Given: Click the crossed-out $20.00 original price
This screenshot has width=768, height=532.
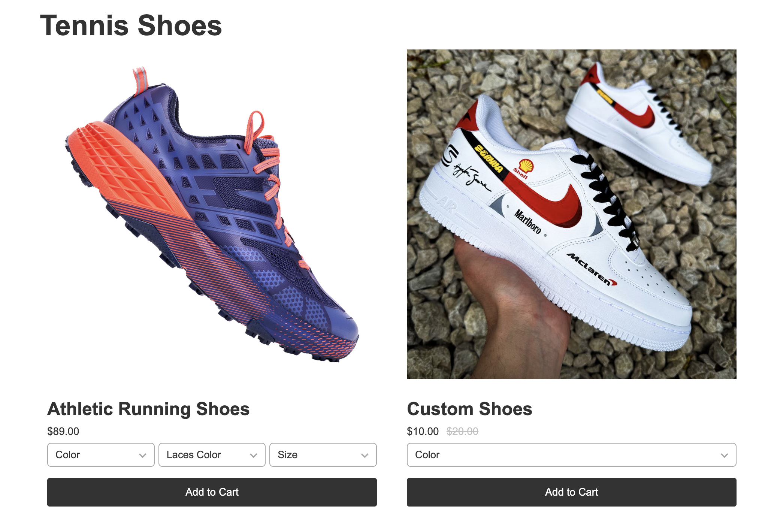Looking at the screenshot, I should [462, 431].
